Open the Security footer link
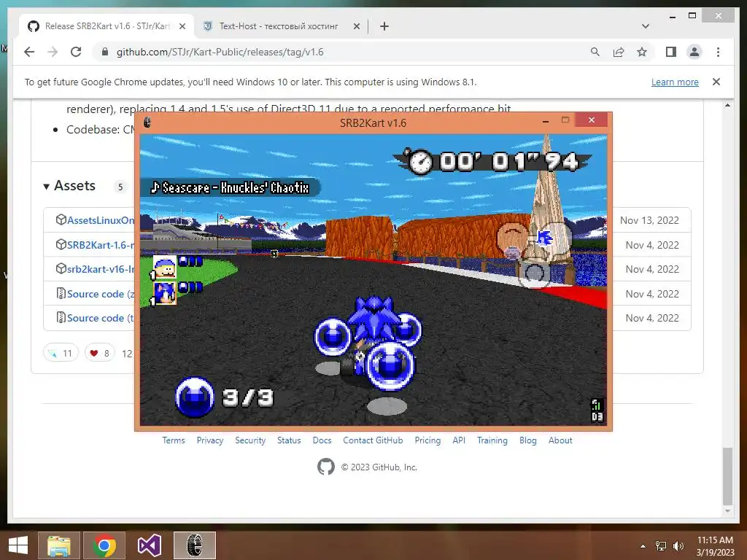The height and width of the screenshot is (560, 747). (x=250, y=440)
